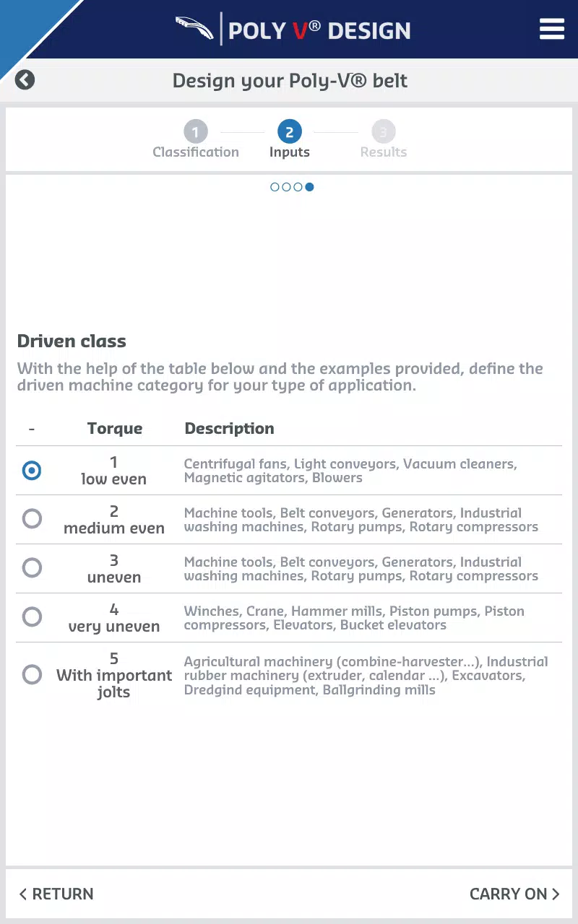Tap the RETURN button

point(56,894)
